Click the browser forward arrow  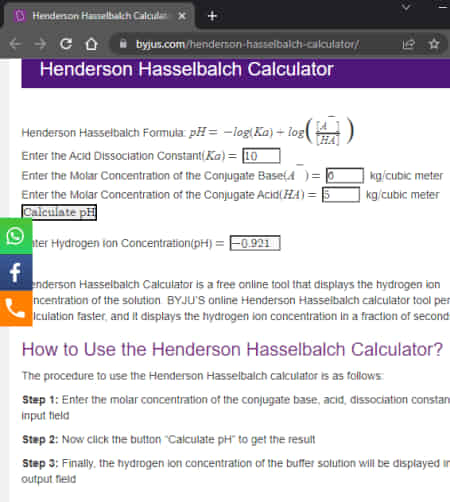click(40, 44)
